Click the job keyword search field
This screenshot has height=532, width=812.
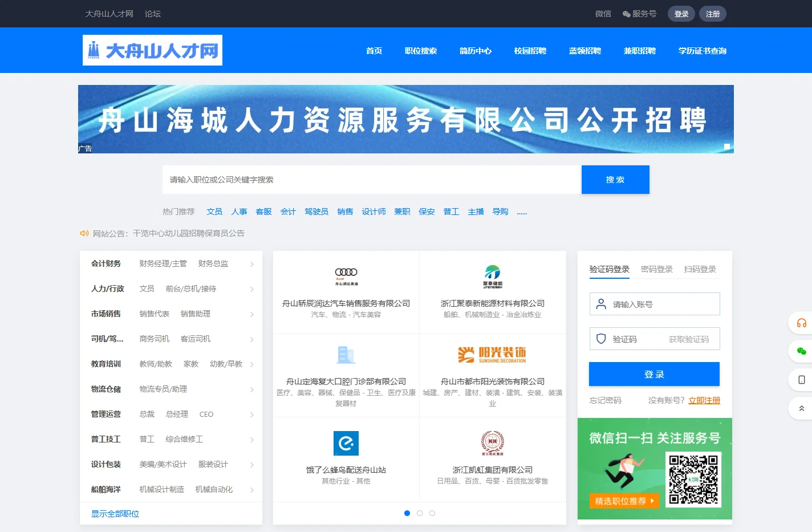point(372,180)
